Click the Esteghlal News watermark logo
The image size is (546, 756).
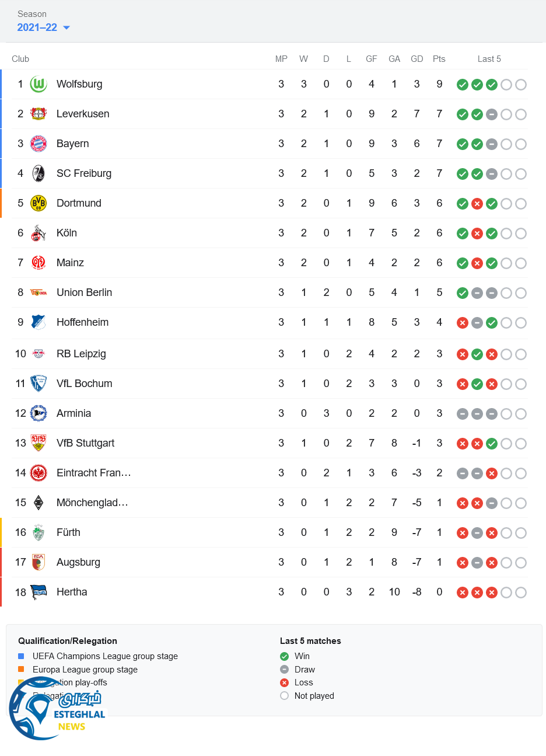coord(58,709)
